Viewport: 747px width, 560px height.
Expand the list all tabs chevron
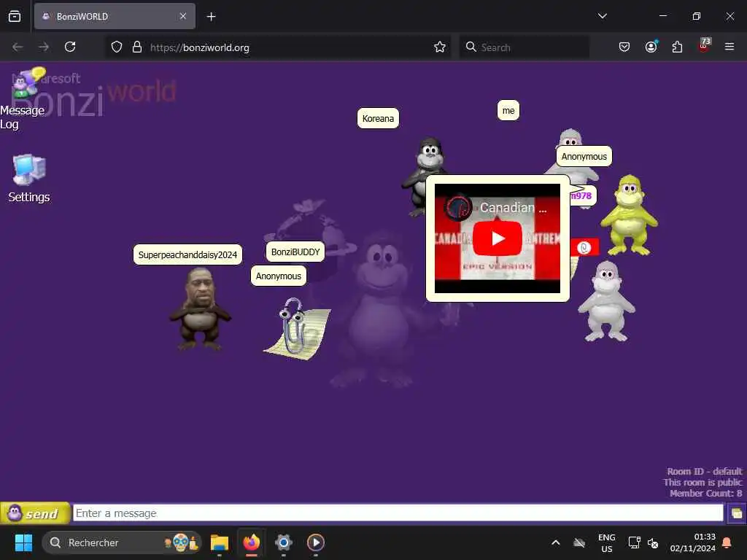point(602,16)
